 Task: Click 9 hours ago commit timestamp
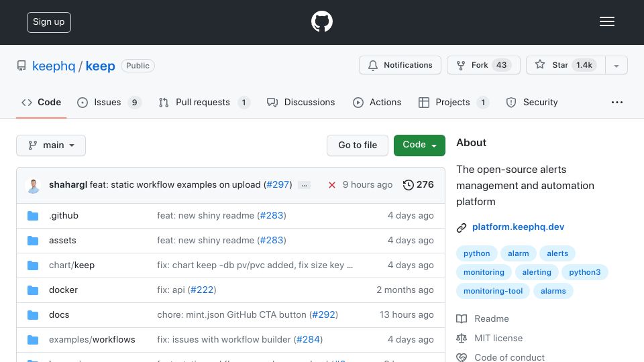click(368, 185)
